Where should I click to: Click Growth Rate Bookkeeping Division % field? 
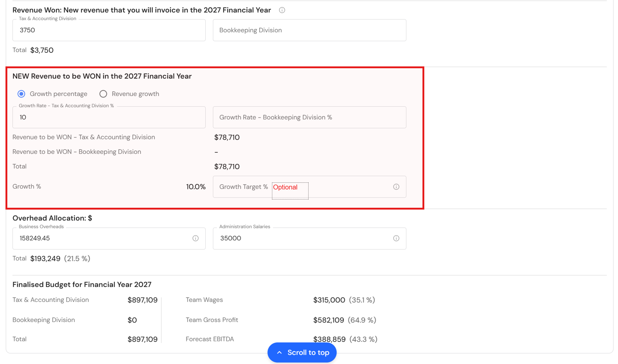pos(309,117)
